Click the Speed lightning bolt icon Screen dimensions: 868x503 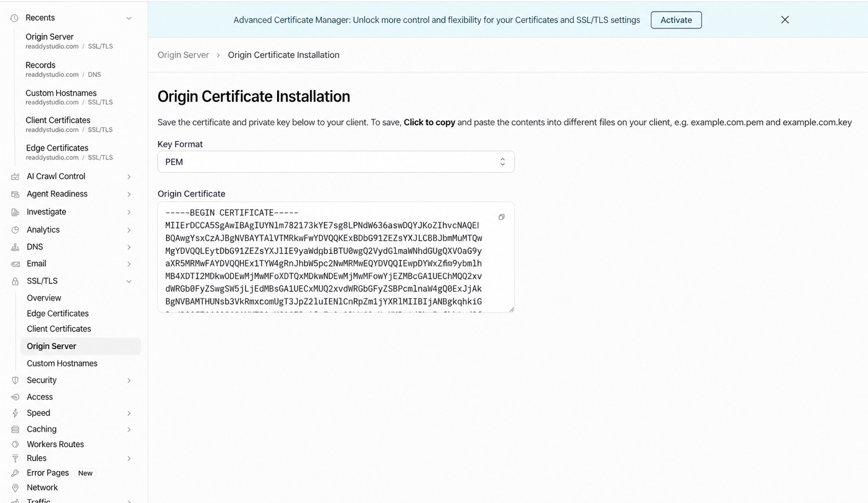coord(15,413)
